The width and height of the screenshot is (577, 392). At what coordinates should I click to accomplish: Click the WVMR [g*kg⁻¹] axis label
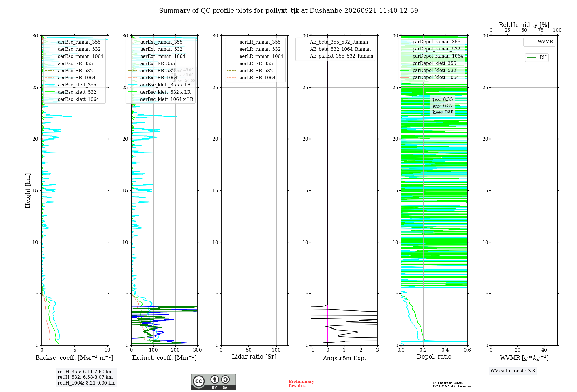(524, 358)
